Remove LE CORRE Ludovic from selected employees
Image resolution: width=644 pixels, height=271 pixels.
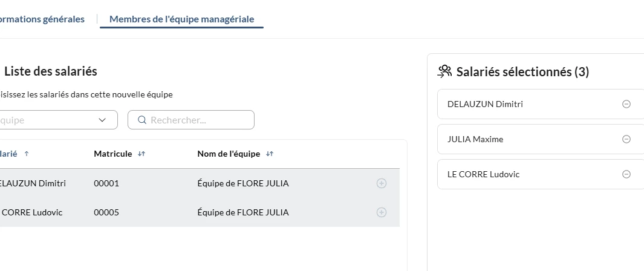pyautogui.click(x=626, y=174)
